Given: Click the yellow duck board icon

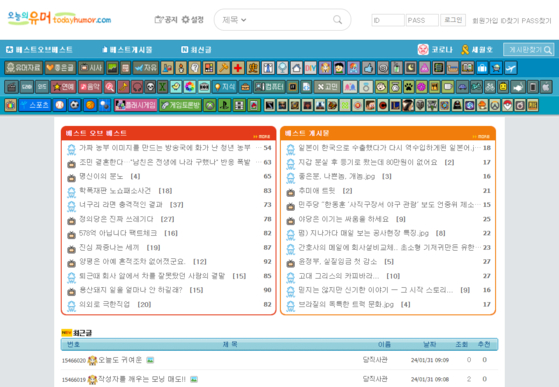Looking at the screenshot, I should [x=176, y=87].
